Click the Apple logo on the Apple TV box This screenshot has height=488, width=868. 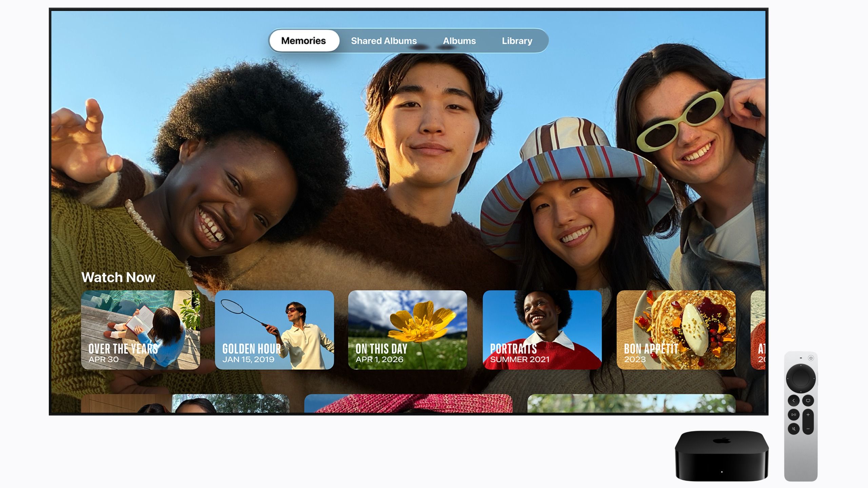[x=722, y=441]
